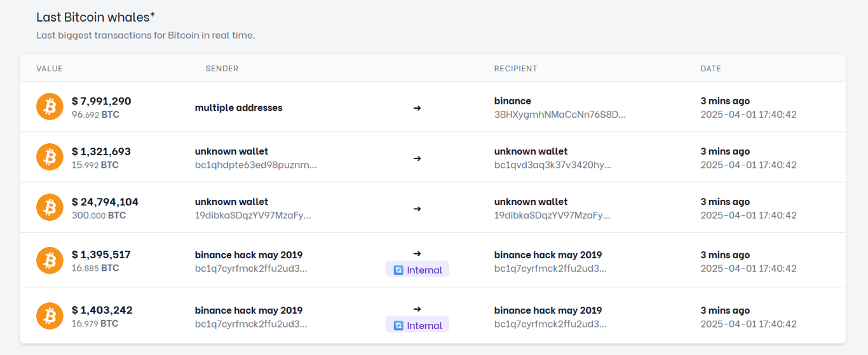Click the RECIPIENT column header
This screenshot has width=868, height=355.
(x=515, y=69)
